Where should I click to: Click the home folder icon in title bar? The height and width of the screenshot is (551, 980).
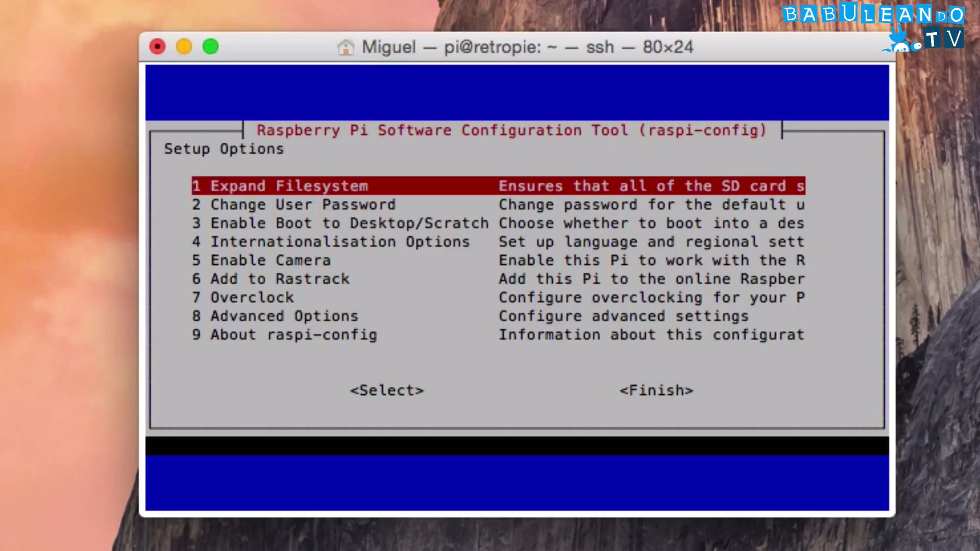pos(346,47)
